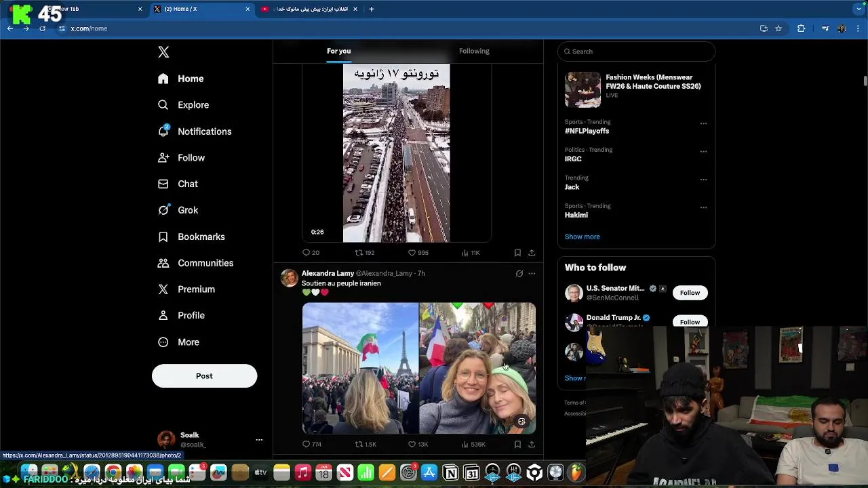Screen dimensions: 868x488
Task: Bookmark Alexandra Lamy's post
Action: point(517,445)
